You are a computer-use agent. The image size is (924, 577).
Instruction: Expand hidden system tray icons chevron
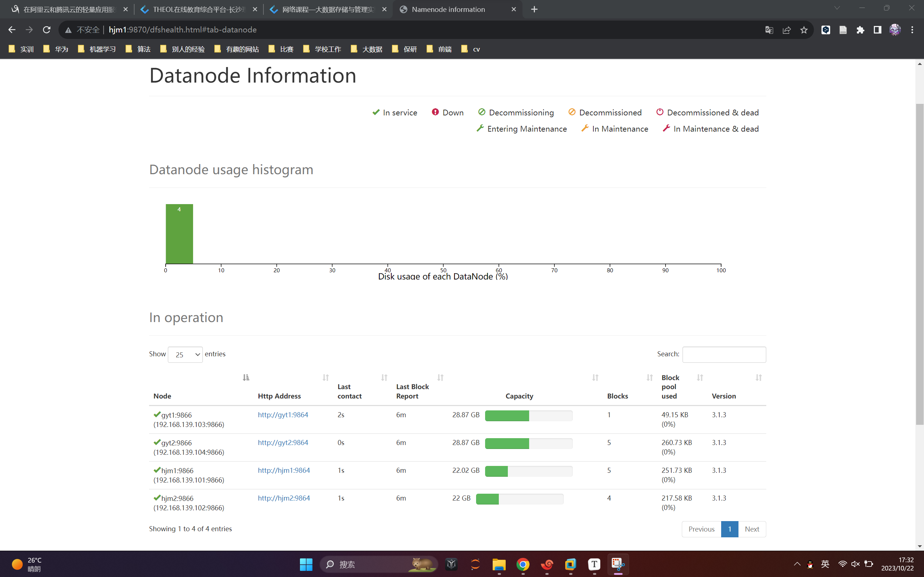pos(797,564)
